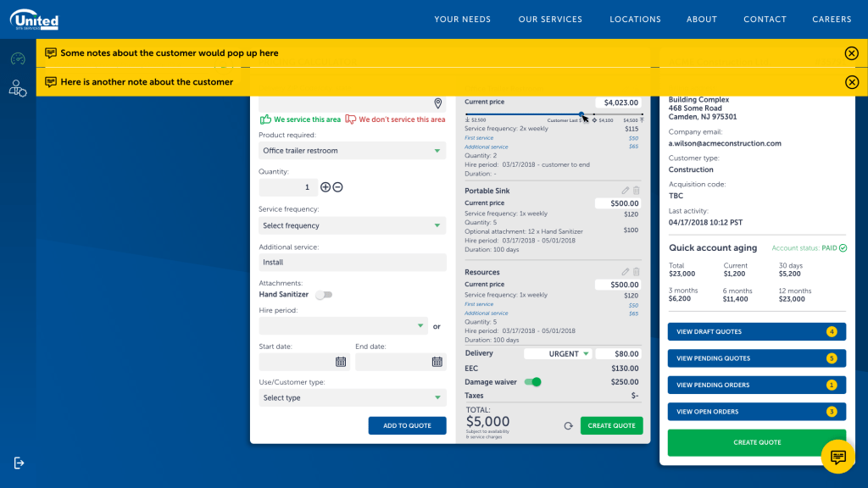This screenshot has height=488, width=868.
Task: Expand the Product required dropdown
Action: (352, 151)
